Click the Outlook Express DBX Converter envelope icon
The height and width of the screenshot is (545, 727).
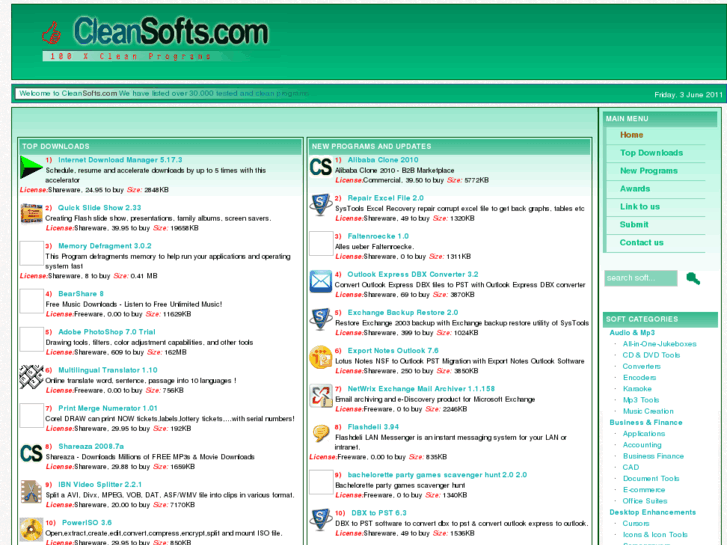(321, 281)
